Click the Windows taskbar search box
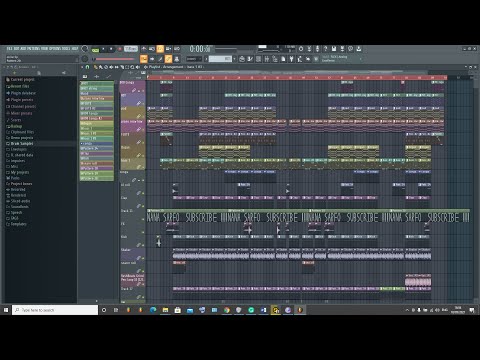Viewport: 480px width, 360px height. pos(55,310)
